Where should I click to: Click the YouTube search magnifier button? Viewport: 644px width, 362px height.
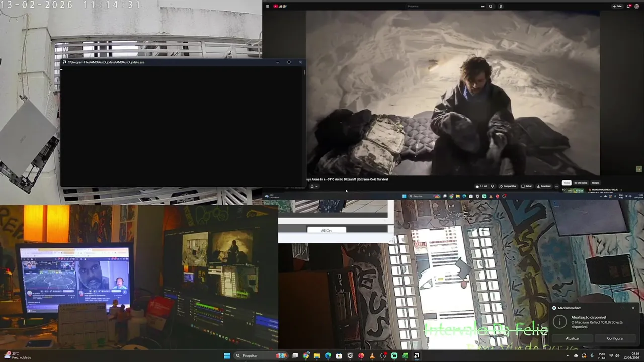coord(491,6)
